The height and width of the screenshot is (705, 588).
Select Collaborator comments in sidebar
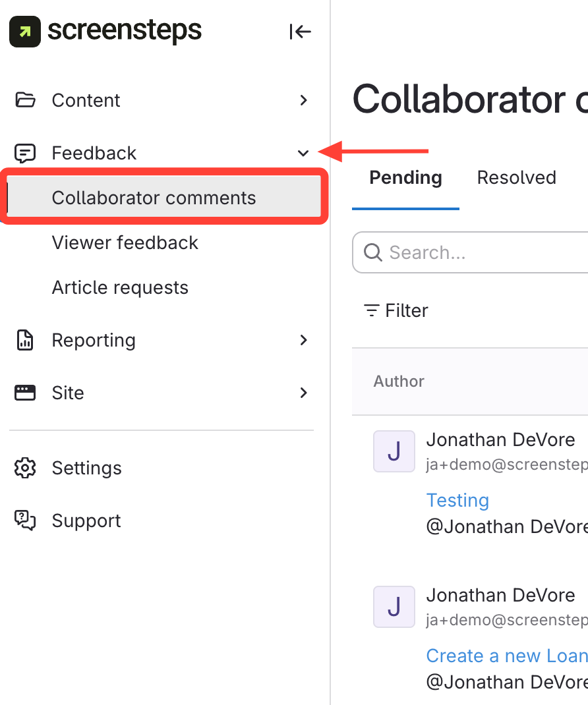click(x=154, y=198)
